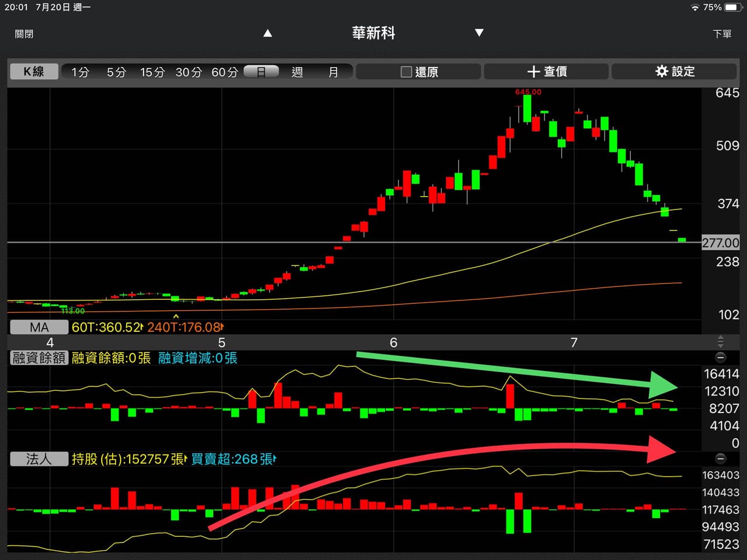Tap the month 7 axis label

[574, 342]
